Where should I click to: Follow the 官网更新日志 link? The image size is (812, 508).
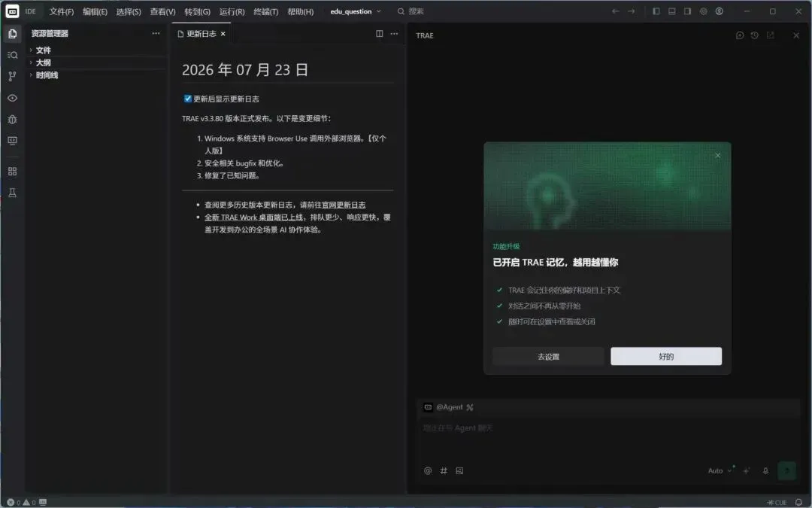click(344, 205)
